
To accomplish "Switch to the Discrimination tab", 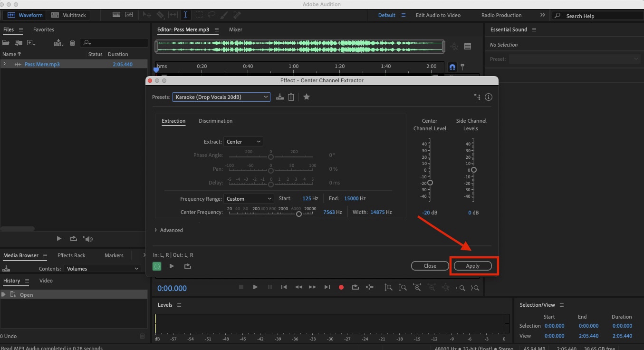I will click(216, 121).
